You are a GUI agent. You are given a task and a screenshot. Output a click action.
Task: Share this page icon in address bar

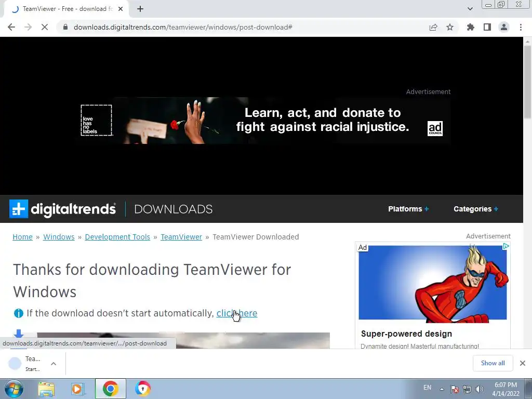(x=433, y=27)
